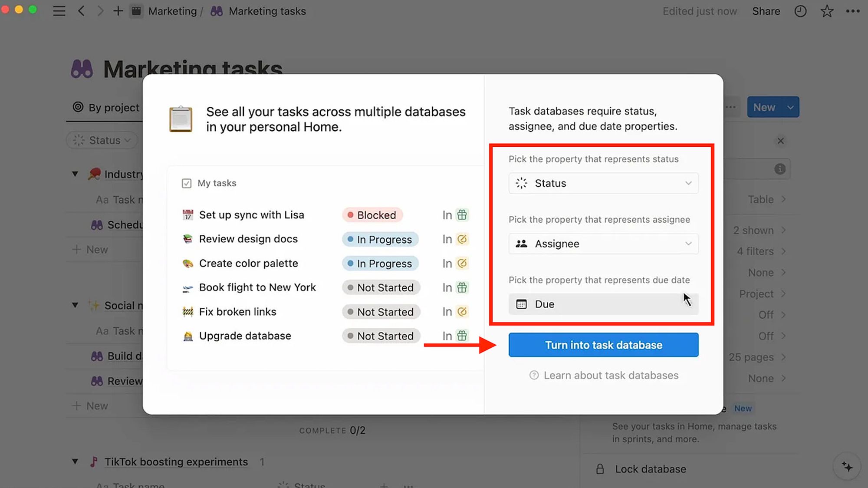Image resolution: width=868 pixels, height=488 pixels.
Task: Collapse the TikTok boosting experiments section
Action: coord(76,462)
